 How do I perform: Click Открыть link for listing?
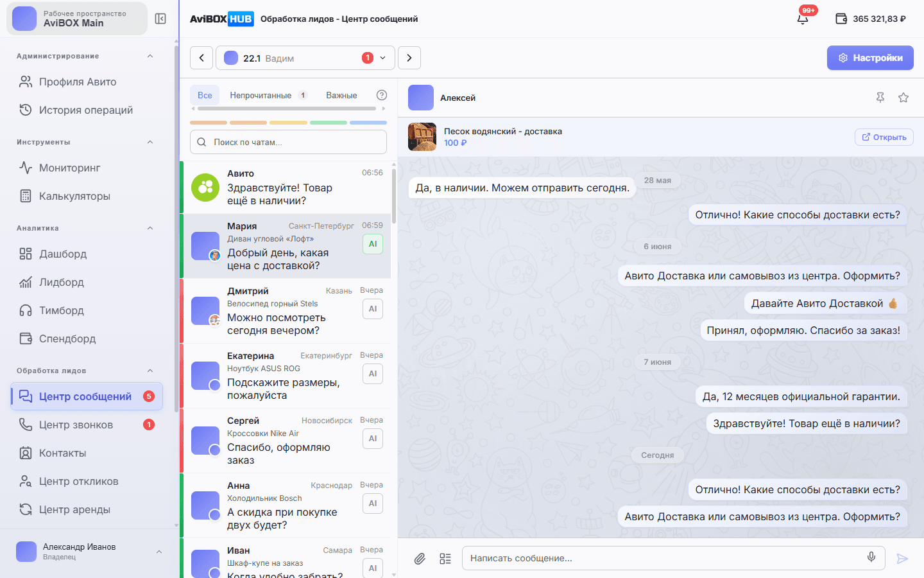pos(884,137)
